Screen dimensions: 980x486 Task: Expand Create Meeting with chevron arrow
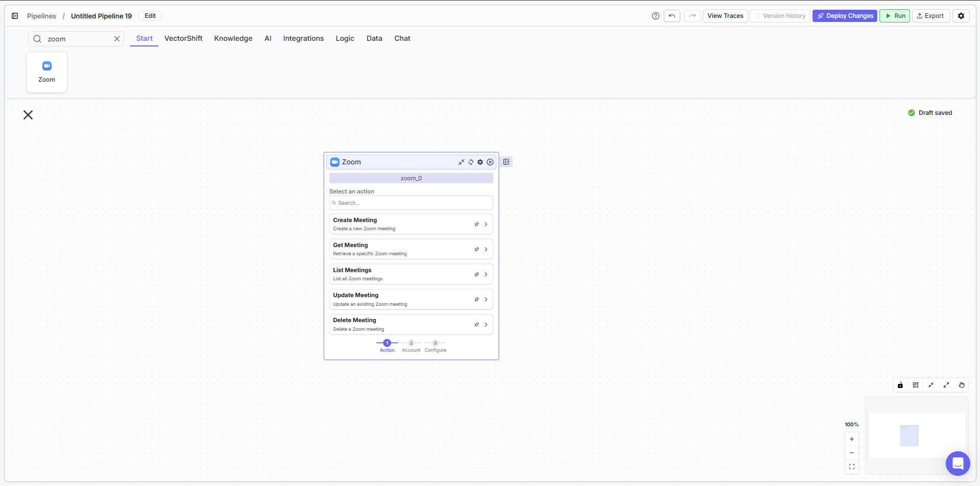(x=486, y=224)
